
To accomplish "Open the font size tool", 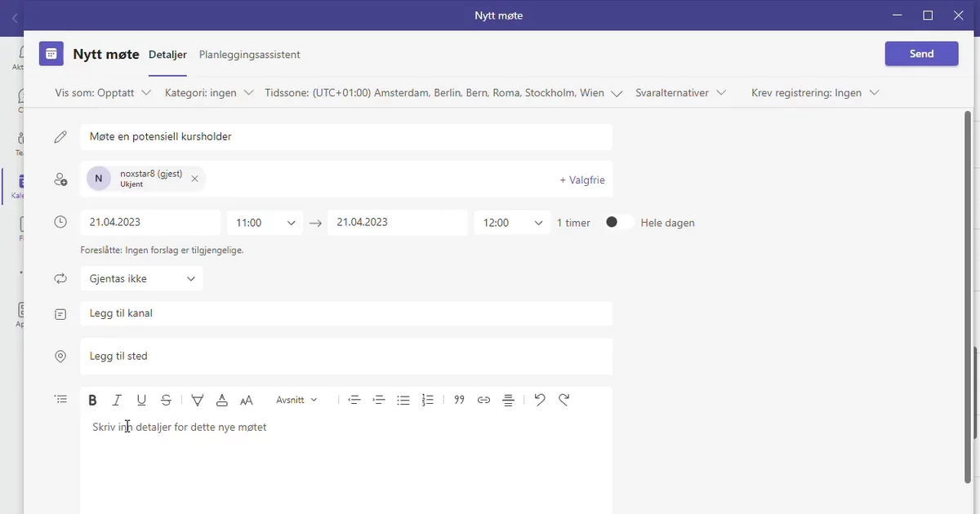I will (247, 400).
